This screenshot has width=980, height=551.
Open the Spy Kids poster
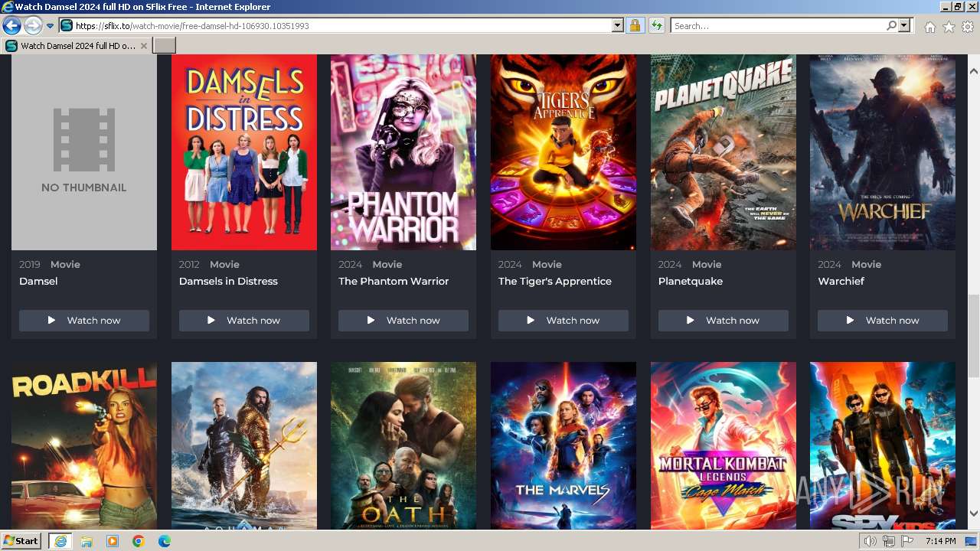883,445
